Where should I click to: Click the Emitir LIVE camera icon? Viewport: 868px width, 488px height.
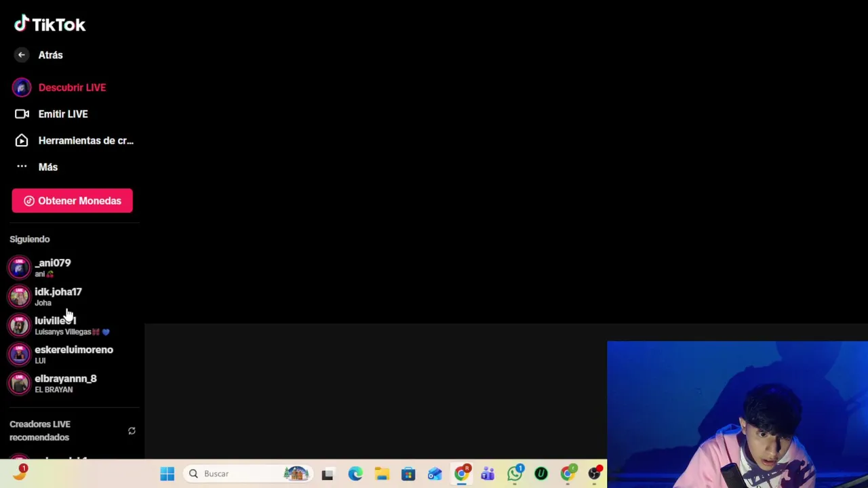click(x=22, y=114)
